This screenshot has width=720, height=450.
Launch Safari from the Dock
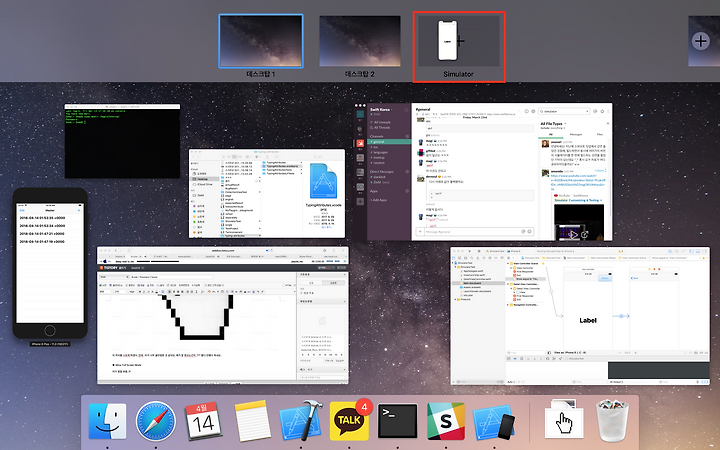tap(156, 421)
